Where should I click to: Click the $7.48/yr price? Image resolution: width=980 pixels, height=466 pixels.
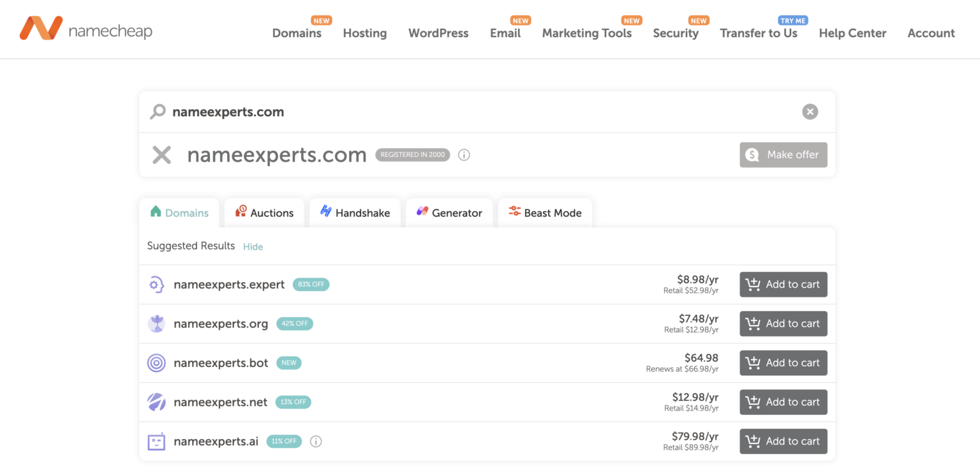tap(699, 318)
